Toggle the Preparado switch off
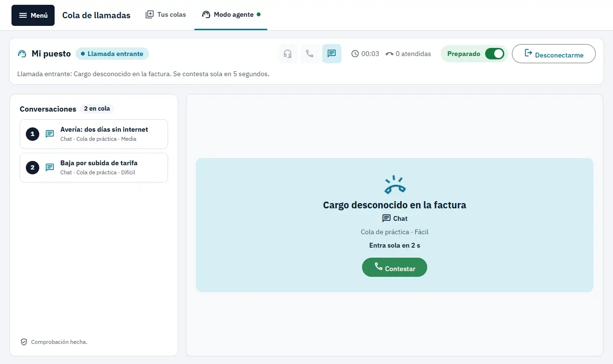This screenshot has height=364, width=613. (495, 54)
